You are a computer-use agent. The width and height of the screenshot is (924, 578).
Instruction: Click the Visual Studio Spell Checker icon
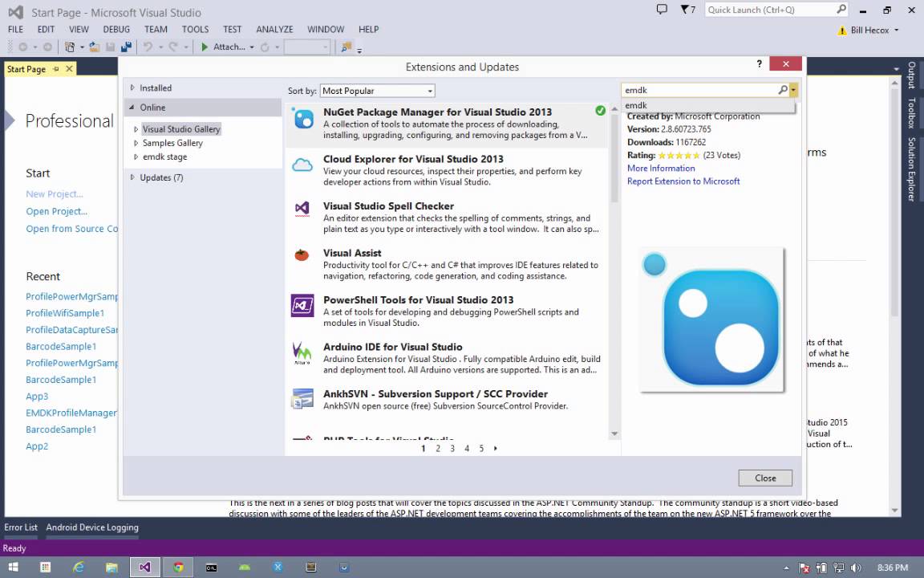(x=302, y=208)
